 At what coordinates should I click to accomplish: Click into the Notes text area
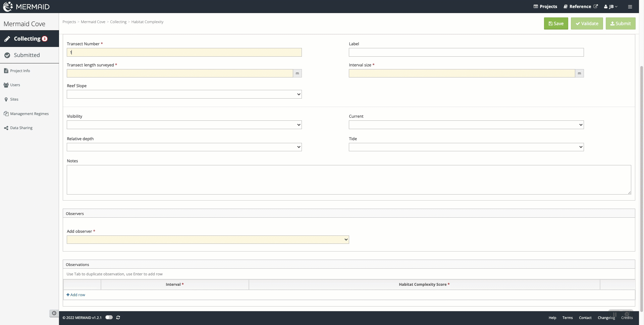coord(348,179)
